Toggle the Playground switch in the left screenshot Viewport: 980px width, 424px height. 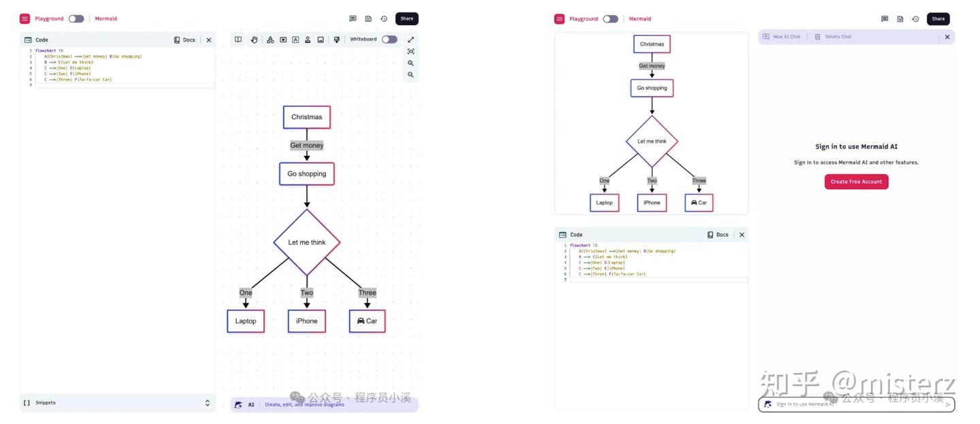(76, 19)
